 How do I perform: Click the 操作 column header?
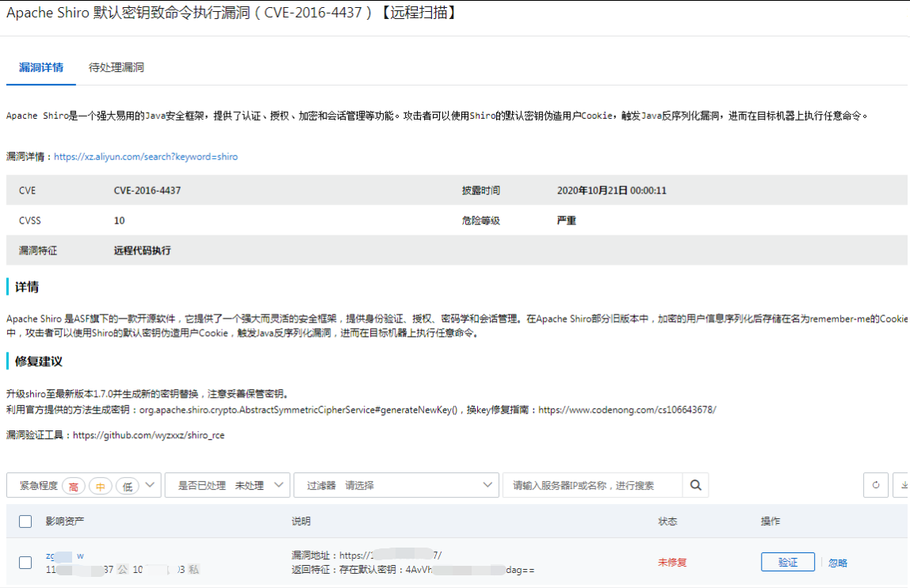770,521
